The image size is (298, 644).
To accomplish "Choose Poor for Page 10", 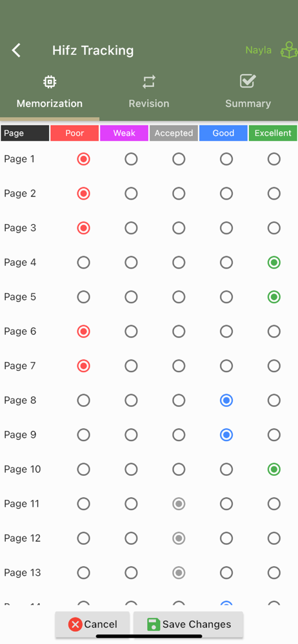I will (84, 469).
